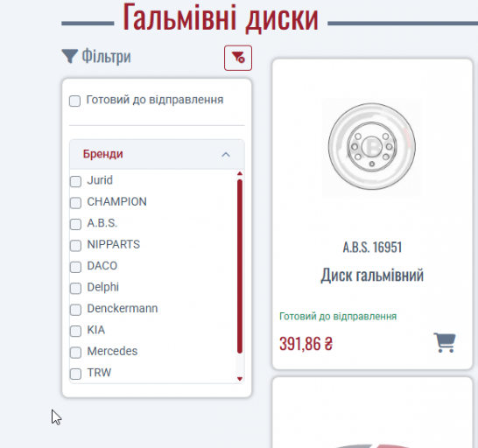Screen dimensions: 478x448
Task: Click the funnel icon beside Фільтри
Action: tap(69, 56)
